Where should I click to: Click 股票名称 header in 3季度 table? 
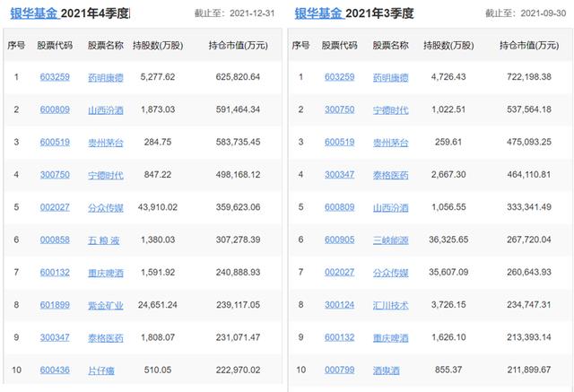(x=390, y=46)
